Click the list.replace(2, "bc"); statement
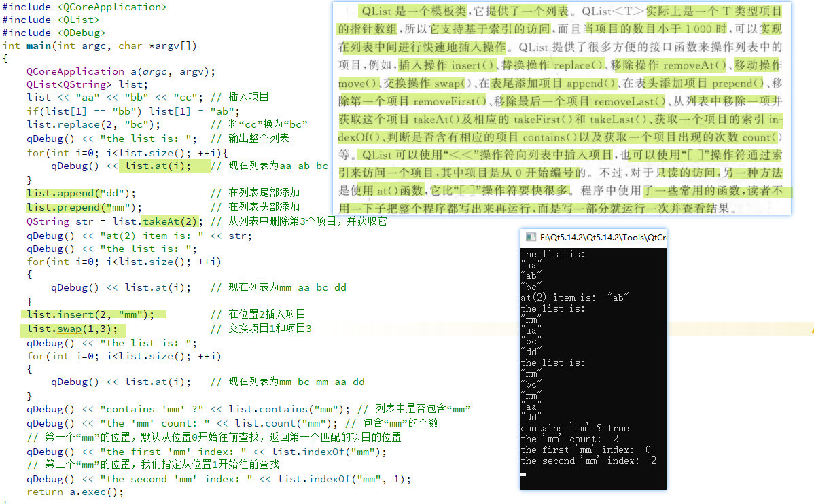 (94, 124)
